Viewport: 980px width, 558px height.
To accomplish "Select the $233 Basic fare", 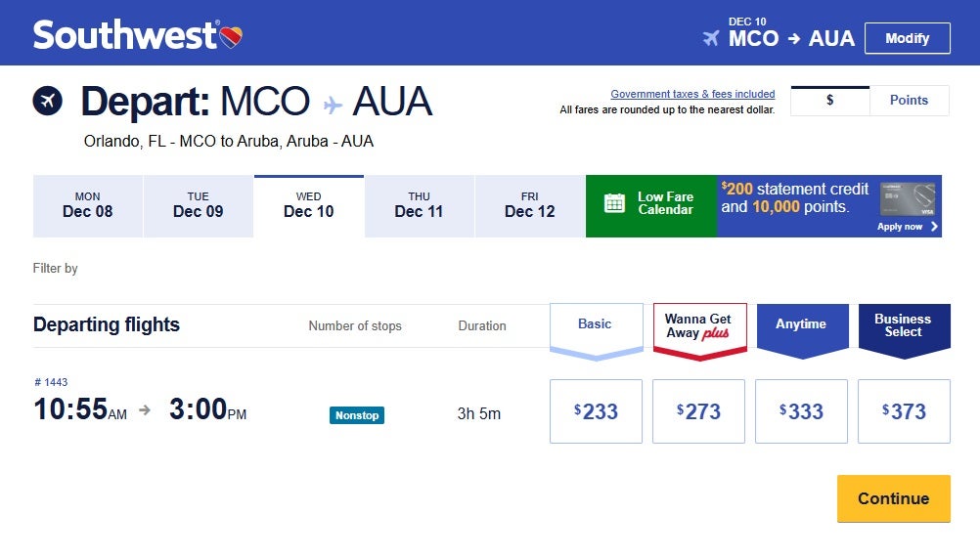I will tap(596, 411).
